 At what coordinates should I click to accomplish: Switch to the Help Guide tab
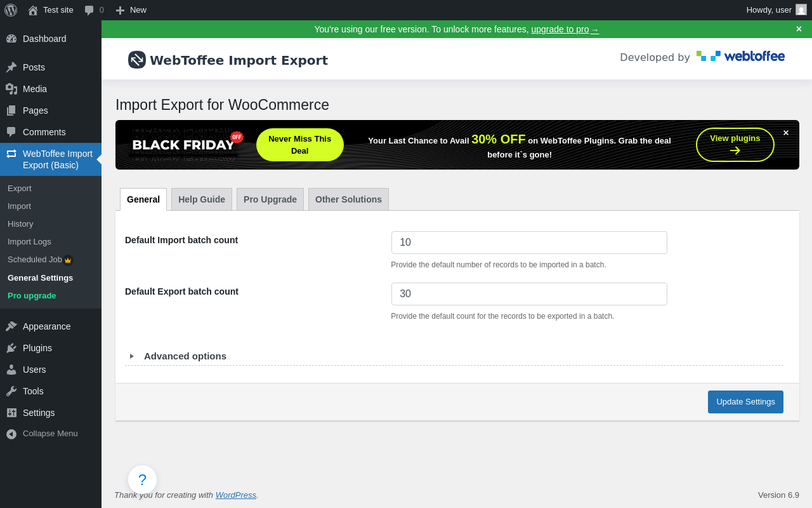click(202, 199)
